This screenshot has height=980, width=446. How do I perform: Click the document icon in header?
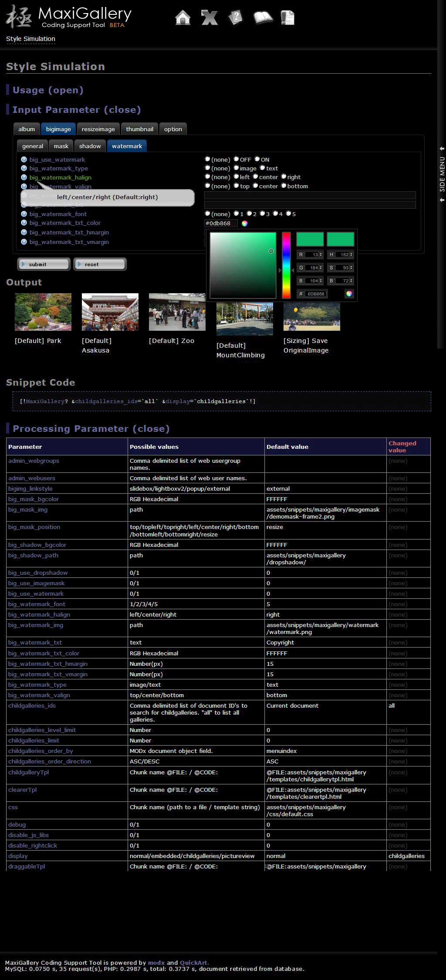[288, 18]
